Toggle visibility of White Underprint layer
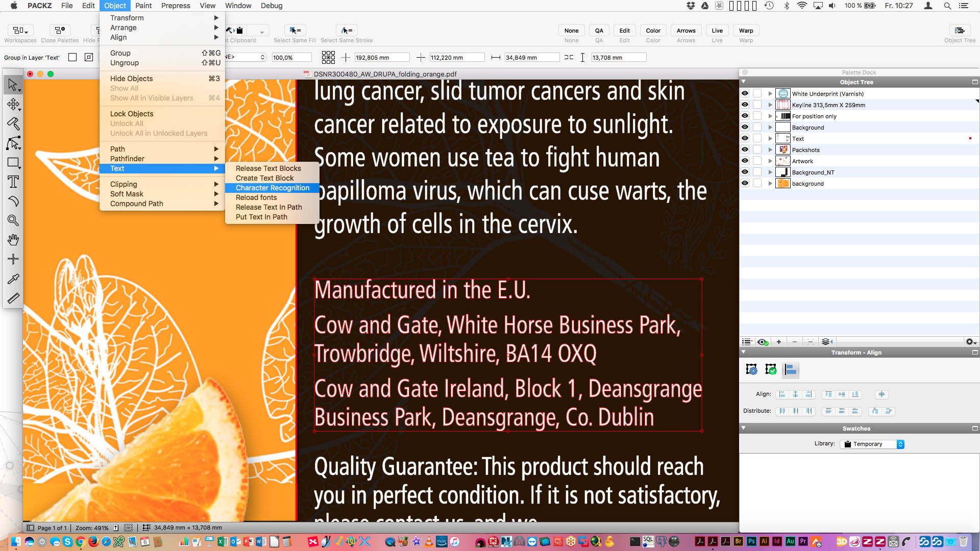 (x=745, y=94)
